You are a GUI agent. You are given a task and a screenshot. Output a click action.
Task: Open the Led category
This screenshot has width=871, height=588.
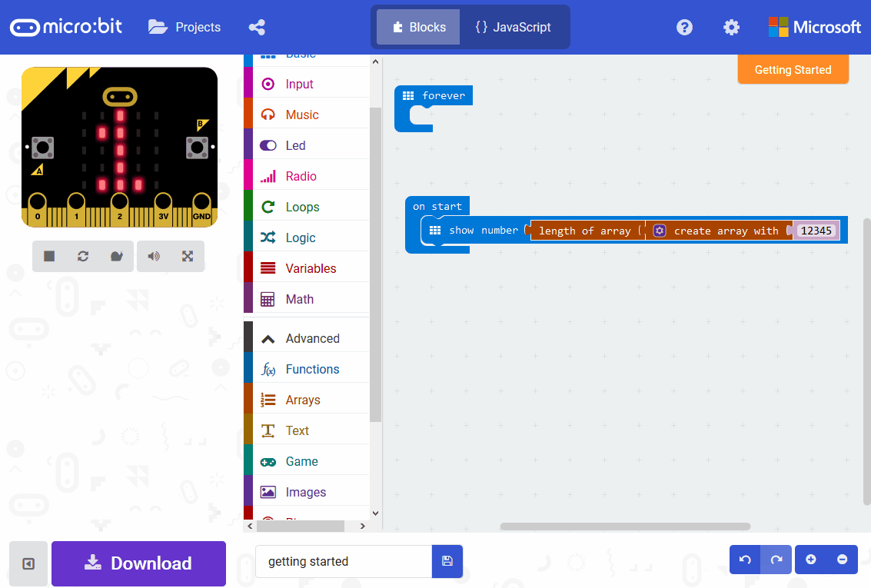tap(307, 145)
